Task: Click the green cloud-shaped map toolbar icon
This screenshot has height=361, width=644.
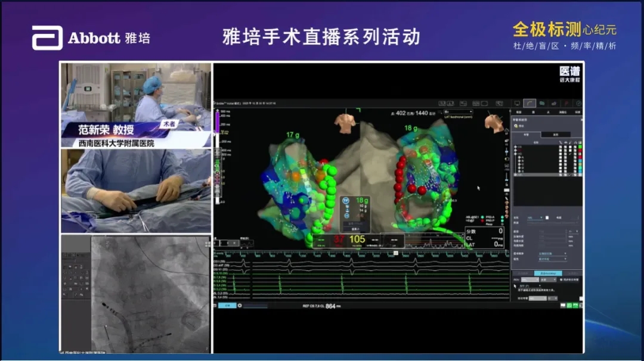Action: tap(541, 104)
